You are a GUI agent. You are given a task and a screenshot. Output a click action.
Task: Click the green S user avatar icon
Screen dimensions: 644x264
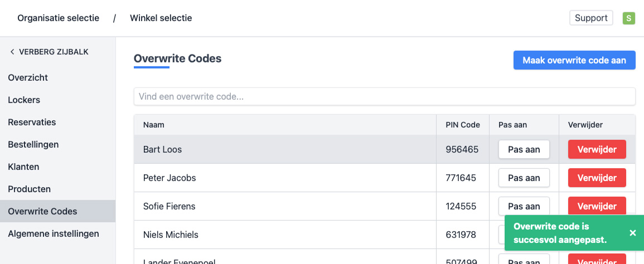coord(629,18)
